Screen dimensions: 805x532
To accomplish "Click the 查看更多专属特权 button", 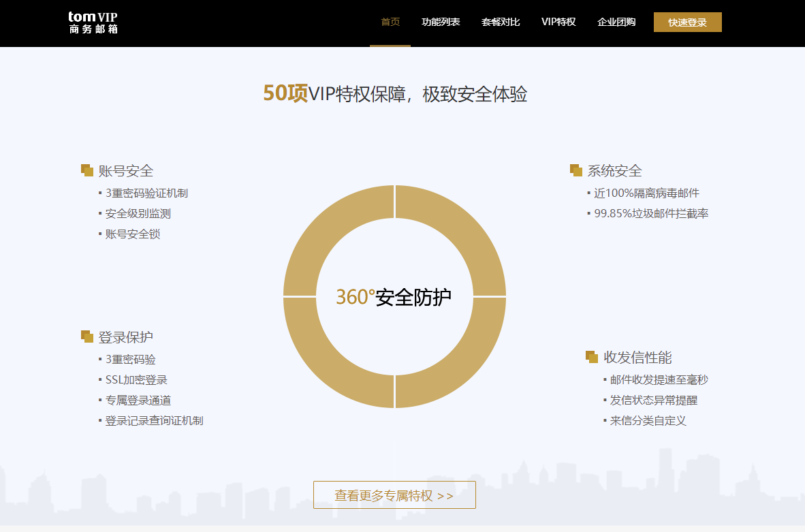I will [394, 495].
